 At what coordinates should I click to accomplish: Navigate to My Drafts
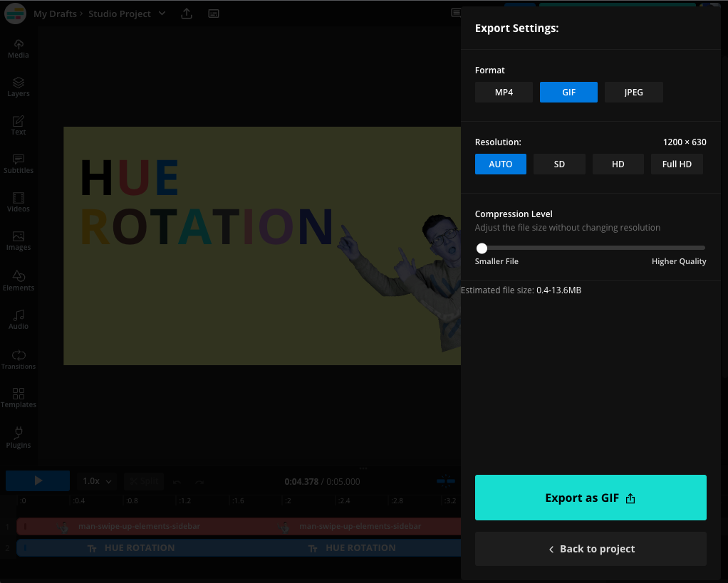[x=55, y=13]
